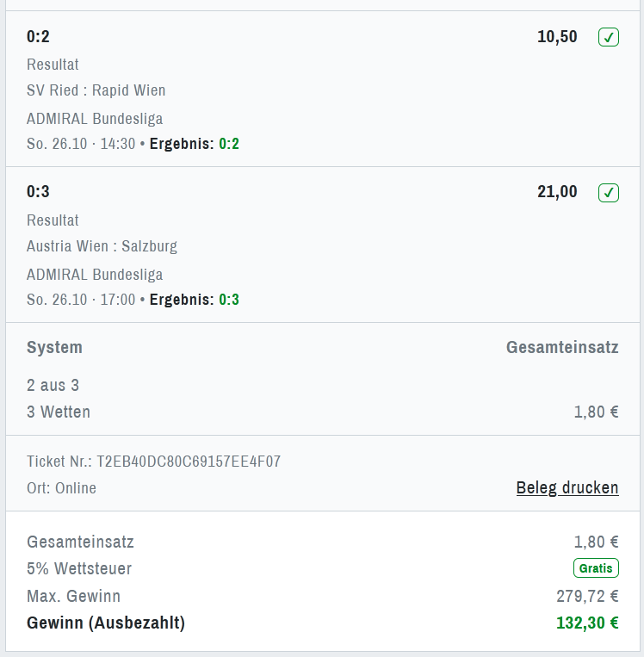The image size is (644, 657).
Task: Click the green Ergebnis 0:2 result
Action: (229, 144)
